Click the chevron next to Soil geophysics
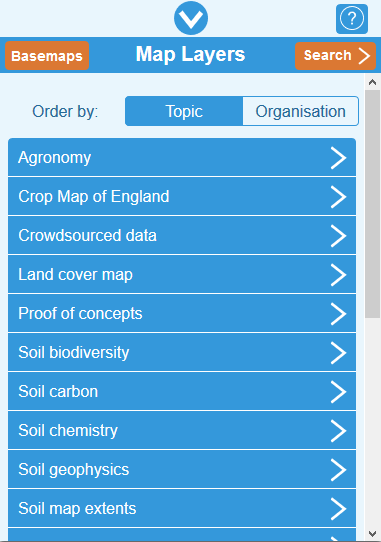Screen dimensions: 381x542 338,470
